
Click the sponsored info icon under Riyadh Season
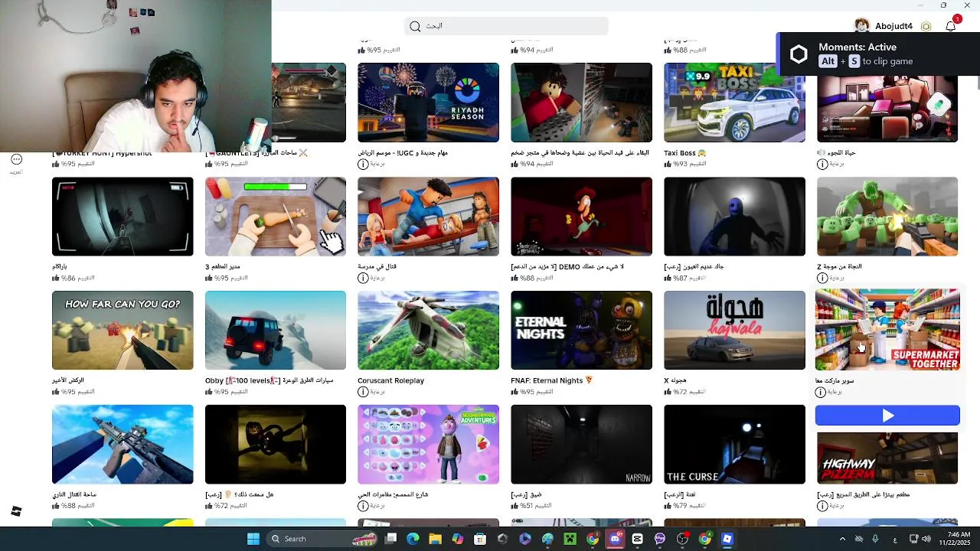pos(363,164)
